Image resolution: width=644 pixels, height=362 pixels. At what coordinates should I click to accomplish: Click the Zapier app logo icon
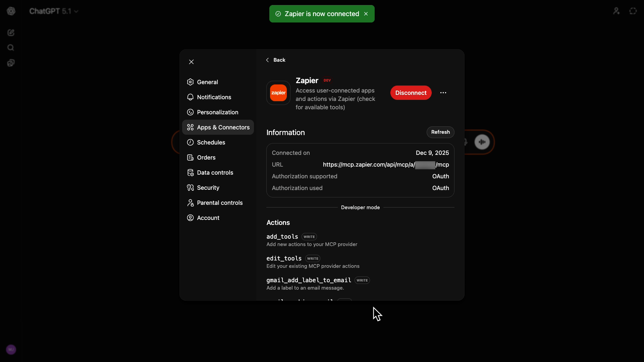click(278, 93)
